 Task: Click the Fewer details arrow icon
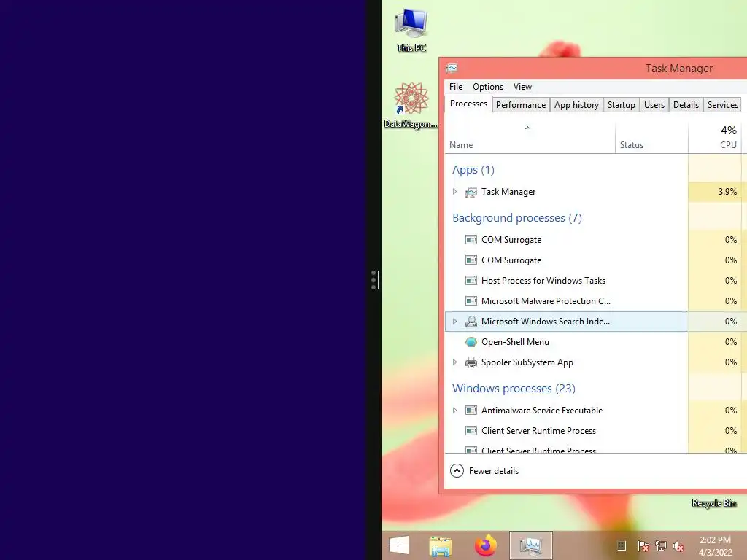point(457,470)
